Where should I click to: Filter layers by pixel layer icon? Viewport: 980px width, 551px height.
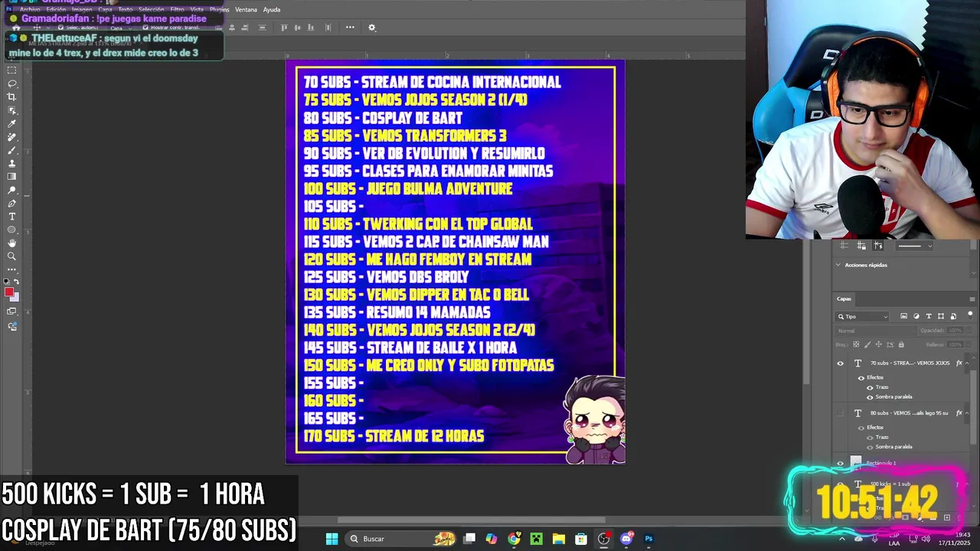904,316
